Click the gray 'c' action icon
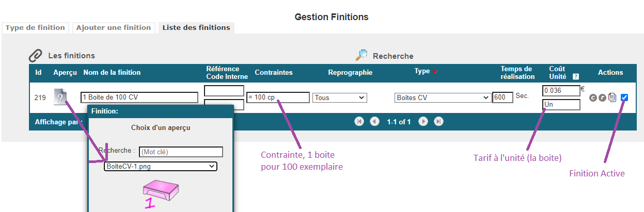Screen dimensions: 644x212 click(593, 97)
